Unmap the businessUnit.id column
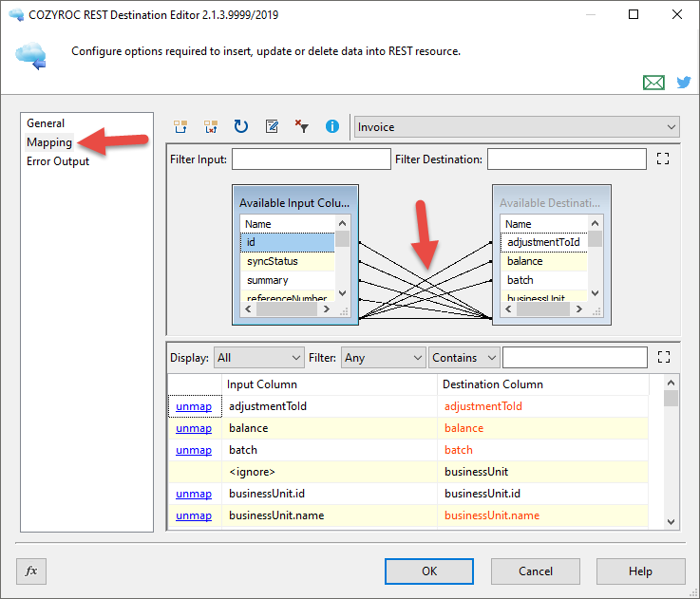The width and height of the screenshot is (700, 599). tap(194, 494)
